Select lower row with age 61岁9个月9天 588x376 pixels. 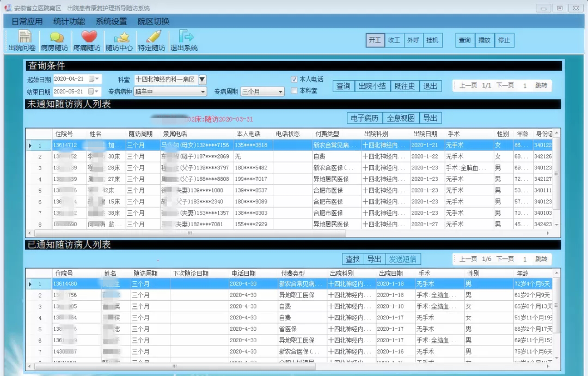(x=290, y=295)
